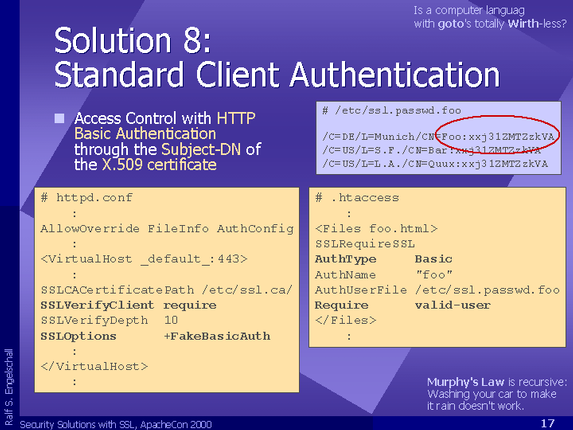Click 'through the Subject-DN of' line

click(167, 149)
